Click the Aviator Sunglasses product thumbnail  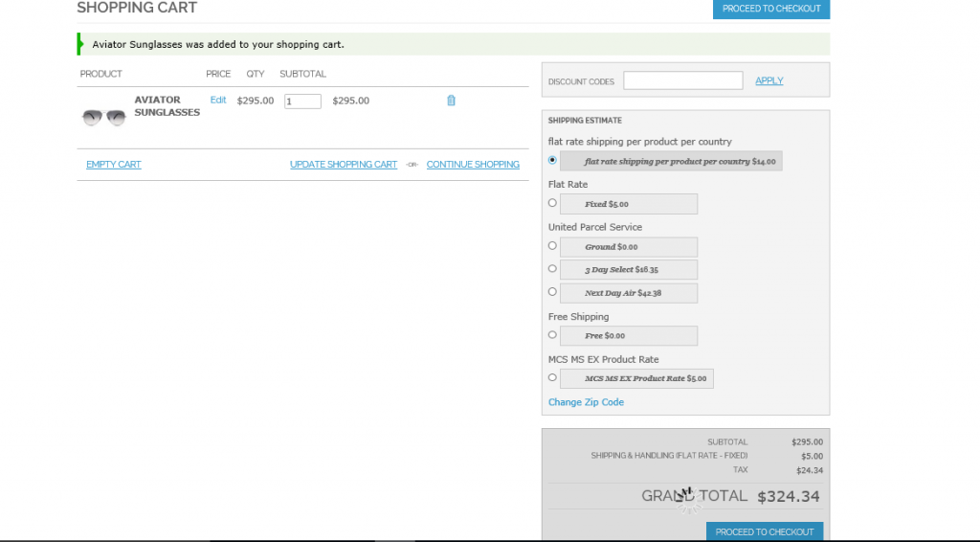[x=104, y=117]
